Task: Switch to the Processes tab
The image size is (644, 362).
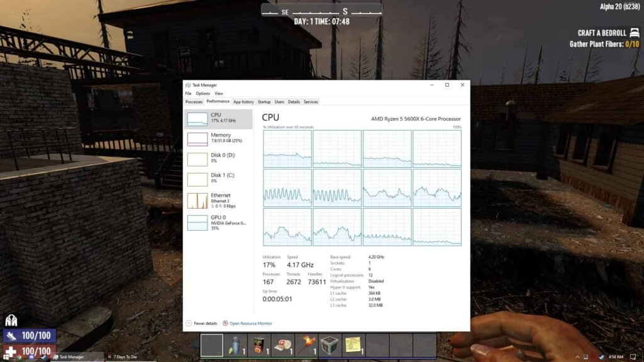Action: point(193,101)
